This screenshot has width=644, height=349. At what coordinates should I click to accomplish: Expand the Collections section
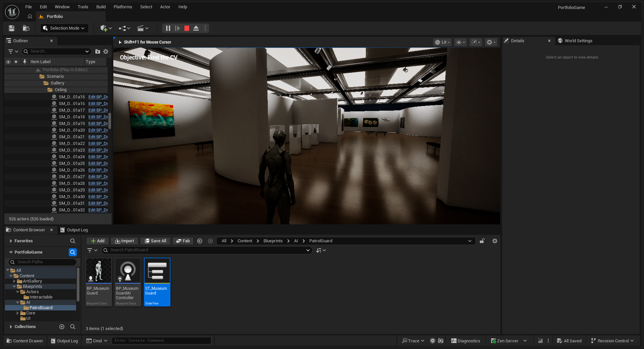point(11,327)
